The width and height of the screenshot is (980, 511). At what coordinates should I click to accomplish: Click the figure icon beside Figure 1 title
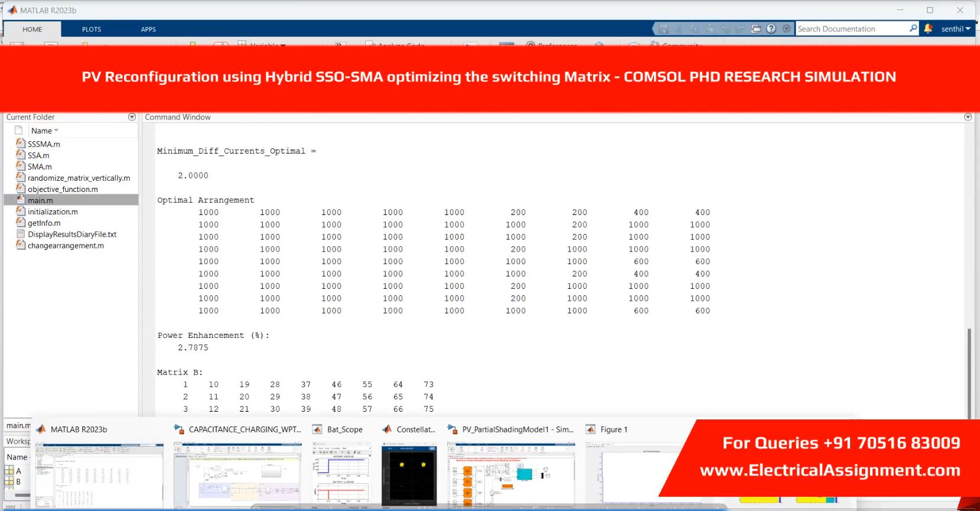[x=590, y=429]
